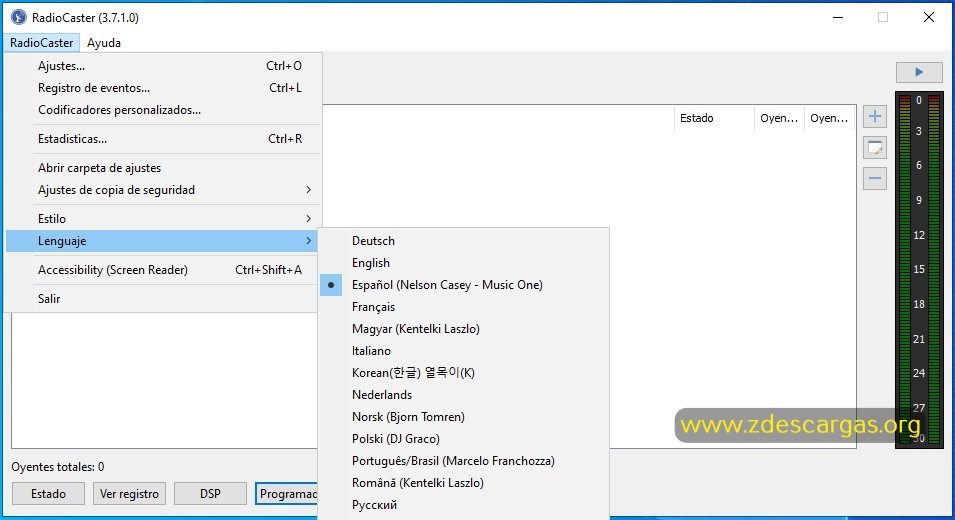Open the Ayuda menu
Viewport: 955px width, 520px height.
[x=104, y=43]
